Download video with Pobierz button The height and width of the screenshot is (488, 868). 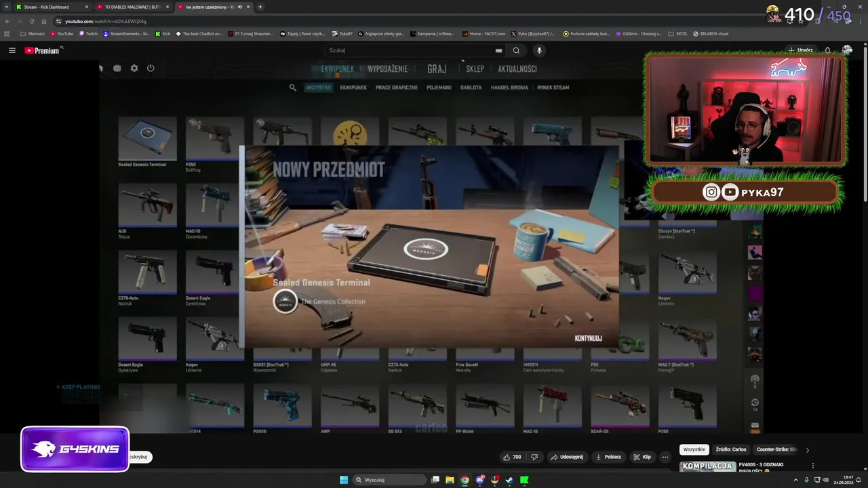(x=608, y=457)
